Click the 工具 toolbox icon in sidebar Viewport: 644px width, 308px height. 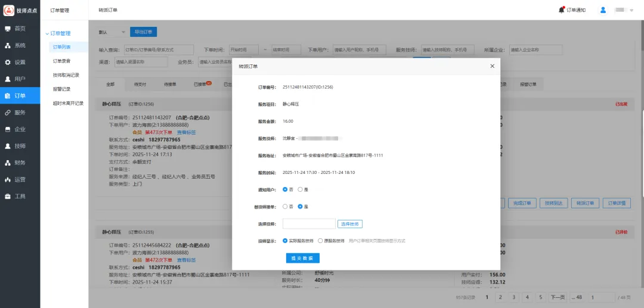[x=8, y=196]
